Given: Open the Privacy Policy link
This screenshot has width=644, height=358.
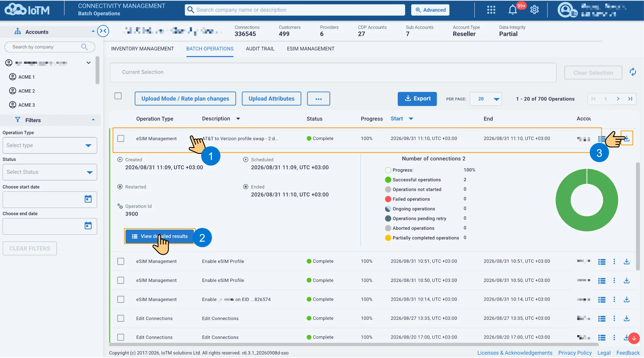Looking at the screenshot, I should click(x=575, y=353).
